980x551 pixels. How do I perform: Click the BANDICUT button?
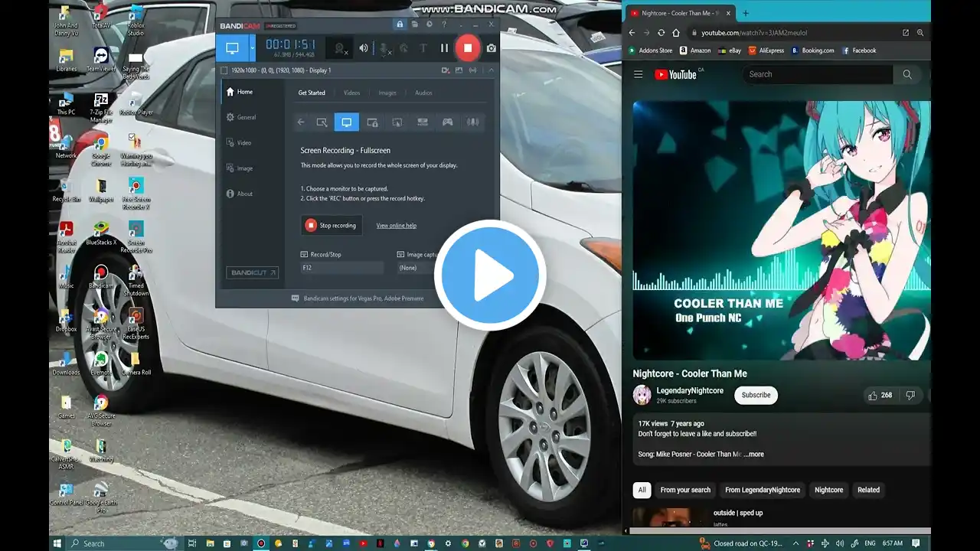(x=252, y=272)
